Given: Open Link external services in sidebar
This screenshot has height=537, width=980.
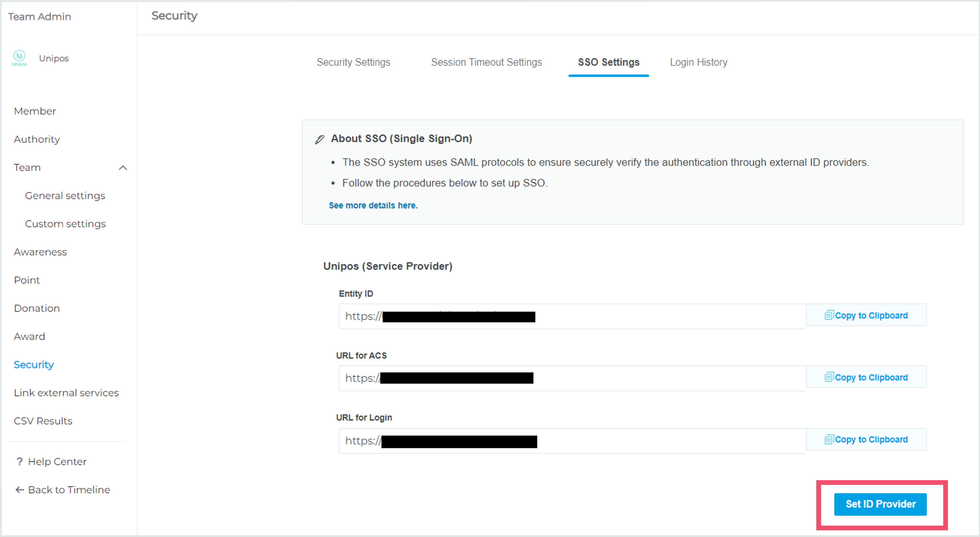Looking at the screenshot, I should [66, 393].
